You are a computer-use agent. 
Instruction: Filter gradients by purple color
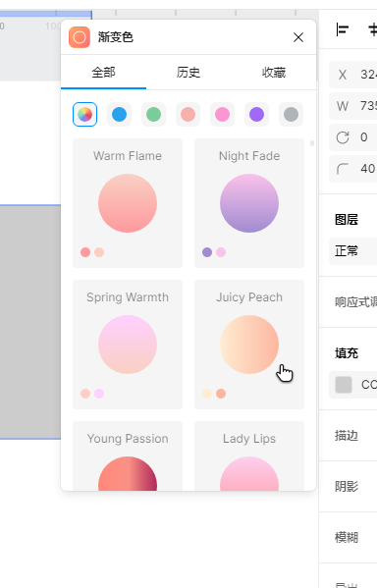256,115
